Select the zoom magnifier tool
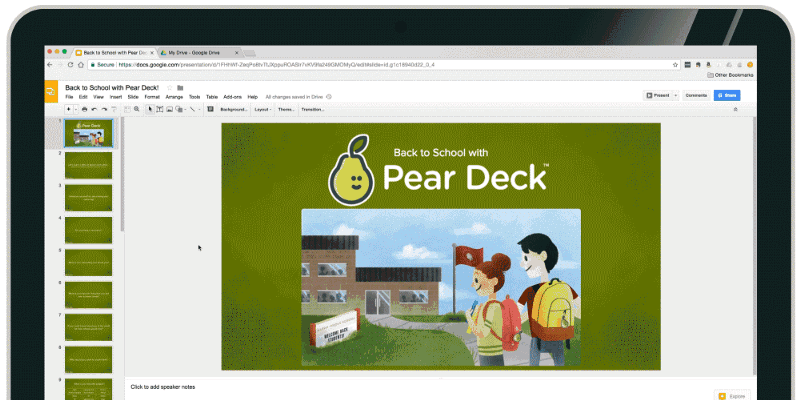 [137, 109]
